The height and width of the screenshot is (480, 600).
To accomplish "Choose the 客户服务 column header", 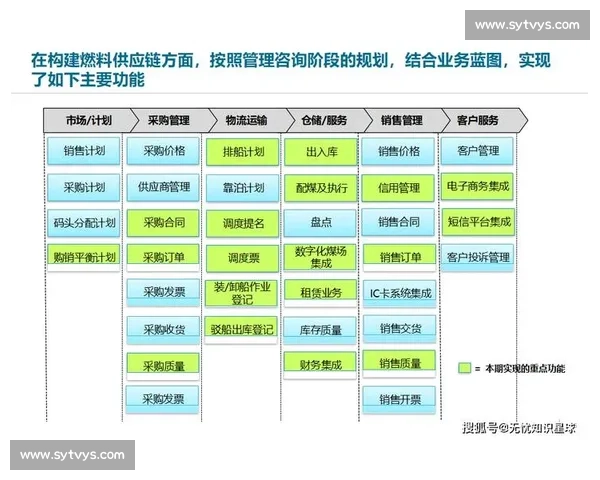I will click(478, 120).
